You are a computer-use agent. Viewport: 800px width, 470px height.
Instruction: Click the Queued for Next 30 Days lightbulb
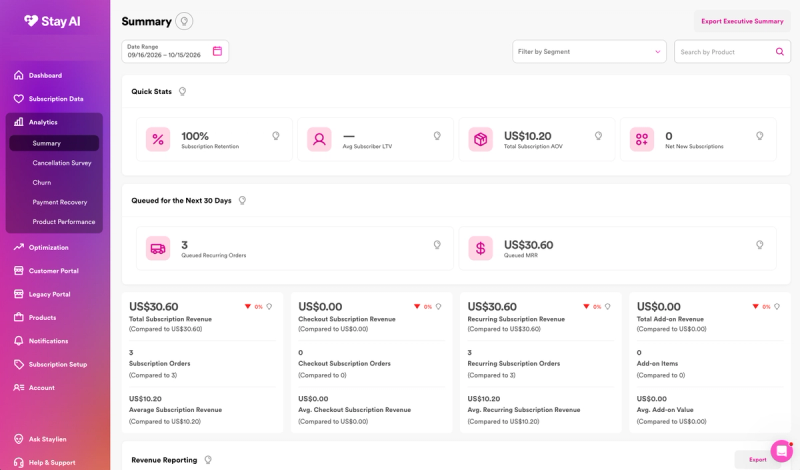(242, 201)
